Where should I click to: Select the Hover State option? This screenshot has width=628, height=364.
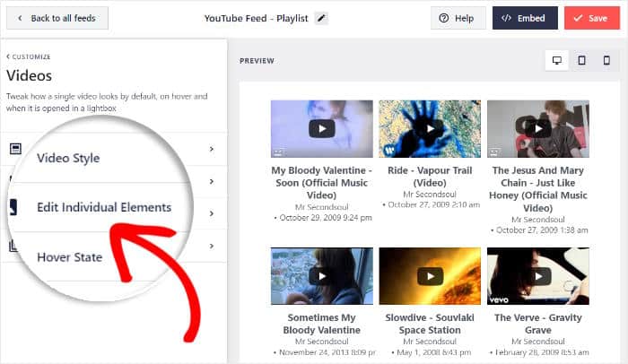tap(69, 257)
